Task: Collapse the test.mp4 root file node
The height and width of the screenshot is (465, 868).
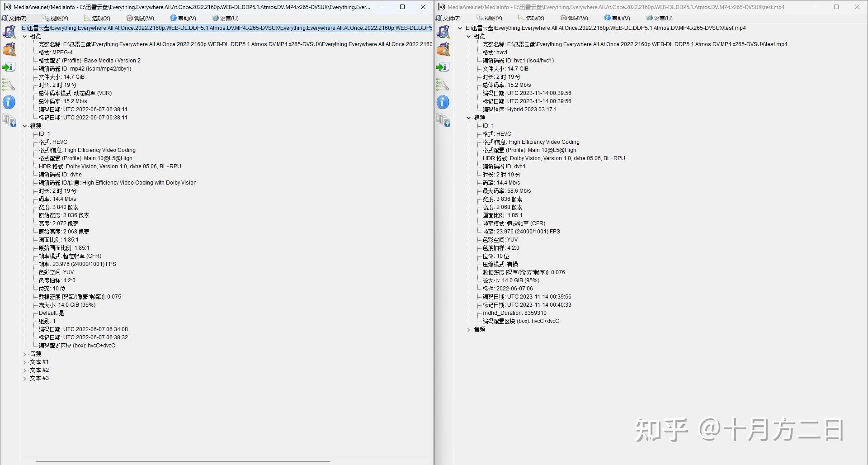Action: [460, 28]
